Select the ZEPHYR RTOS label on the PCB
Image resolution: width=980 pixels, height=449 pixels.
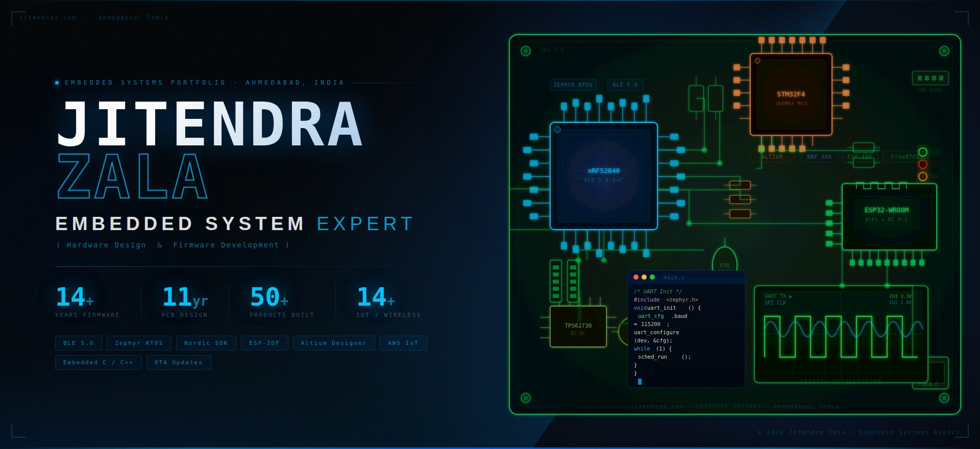click(x=573, y=85)
